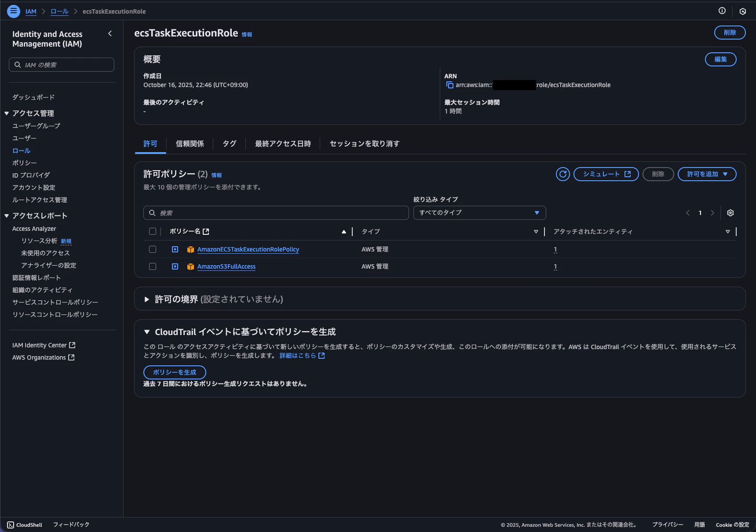Expand AmazonS3FullAccess row plus icon
This screenshot has height=532, width=756.
click(x=175, y=266)
